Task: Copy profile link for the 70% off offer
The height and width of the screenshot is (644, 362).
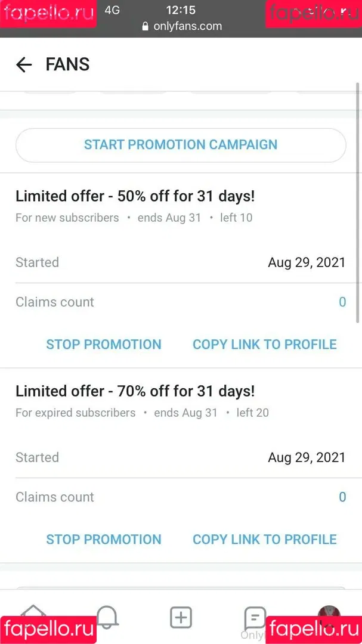Action: tap(265, 539)
